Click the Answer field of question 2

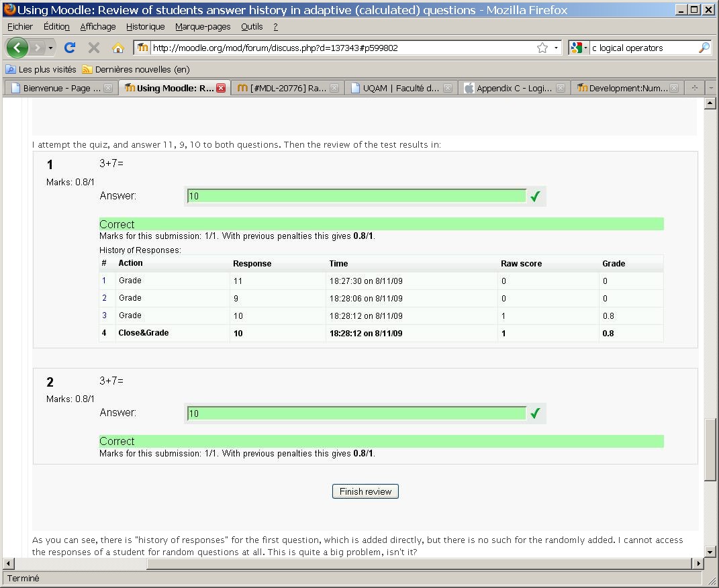pos(356,413)
